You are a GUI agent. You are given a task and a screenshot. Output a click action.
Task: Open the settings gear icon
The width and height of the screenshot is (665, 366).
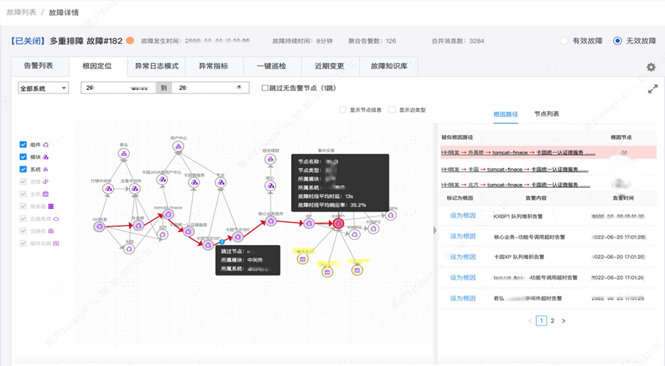tap(651, 67)
